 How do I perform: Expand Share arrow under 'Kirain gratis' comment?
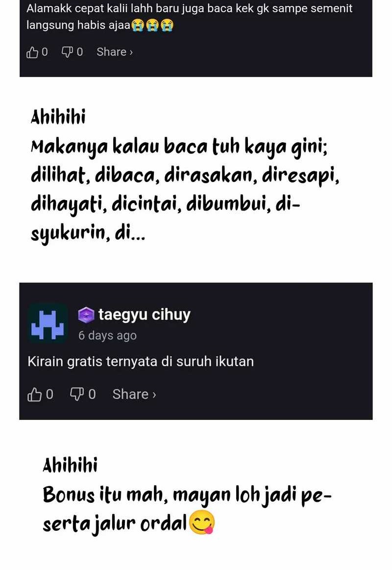click(x=154, y=395)
